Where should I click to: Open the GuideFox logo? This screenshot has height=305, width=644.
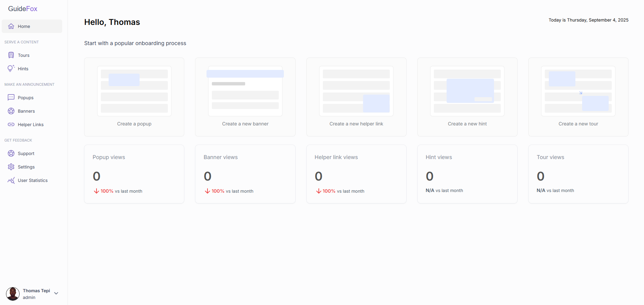coord(22,8)
